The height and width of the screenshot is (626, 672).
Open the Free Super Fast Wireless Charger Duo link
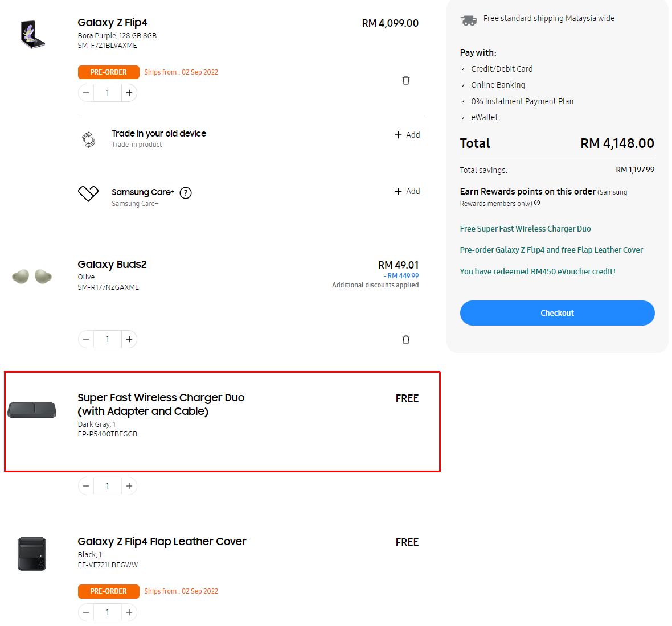[x=525, y=229]
